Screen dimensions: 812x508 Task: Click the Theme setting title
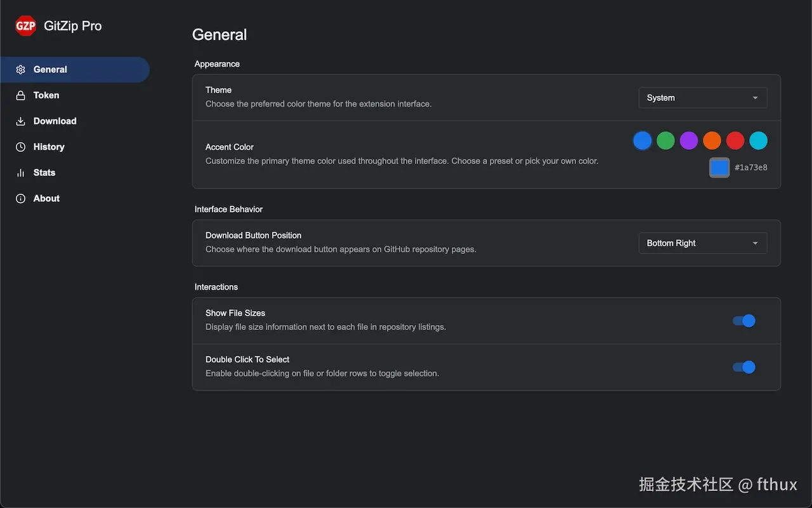coord(218,90)
